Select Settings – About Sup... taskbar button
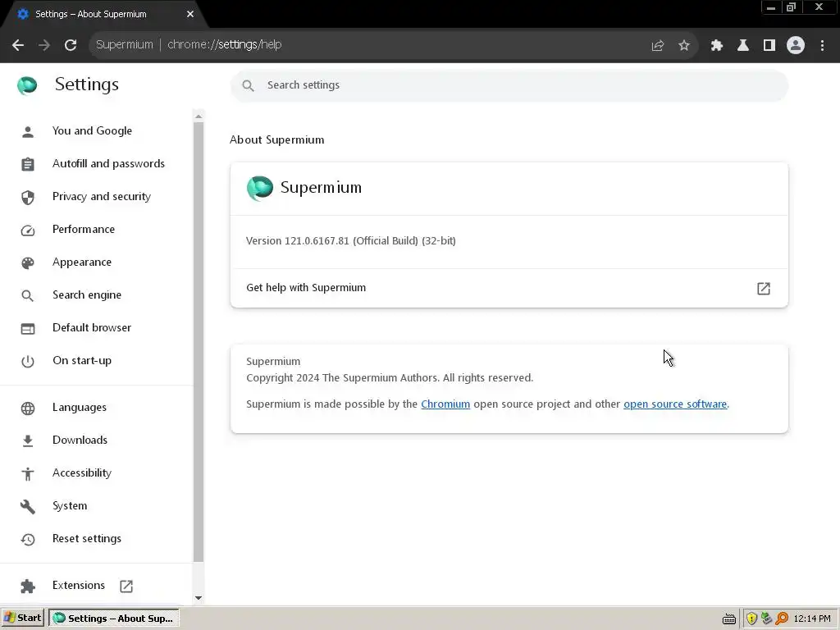The width and height of the screenshot is (840, 630). [113, 619]
